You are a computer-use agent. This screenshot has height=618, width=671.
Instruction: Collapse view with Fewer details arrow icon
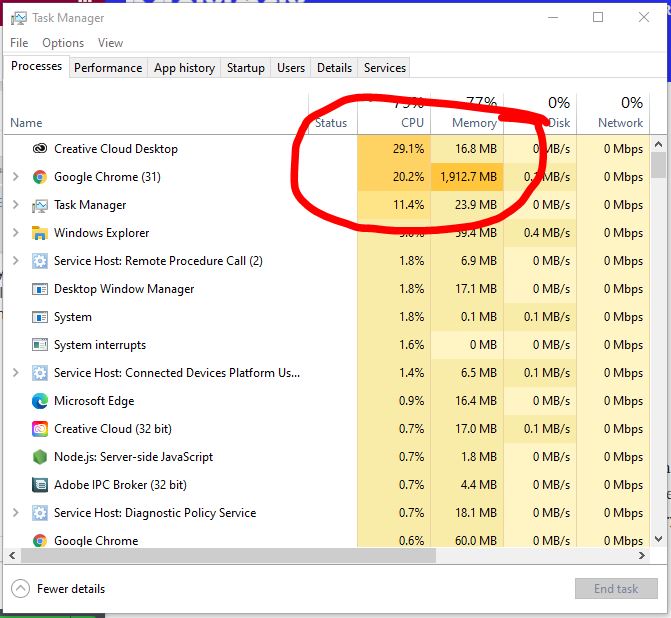pos(21,588)
